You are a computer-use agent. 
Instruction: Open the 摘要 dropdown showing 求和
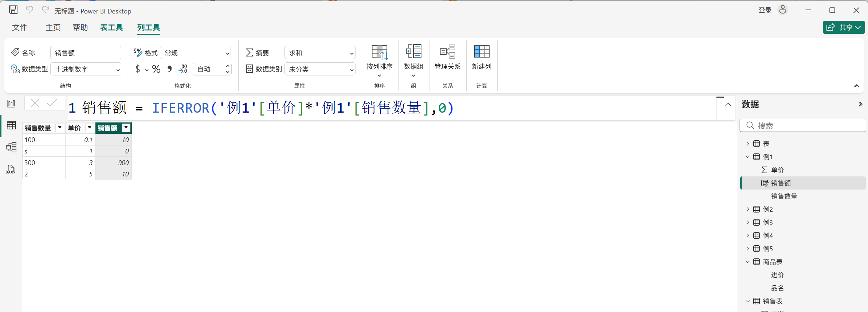pos(320,52)
